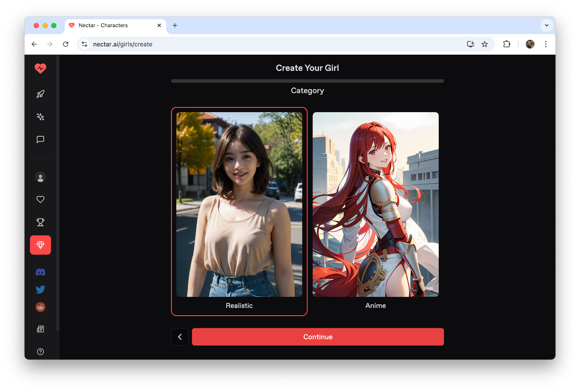Click the Category step title
The image size is (580, 392).
[307, 91]
